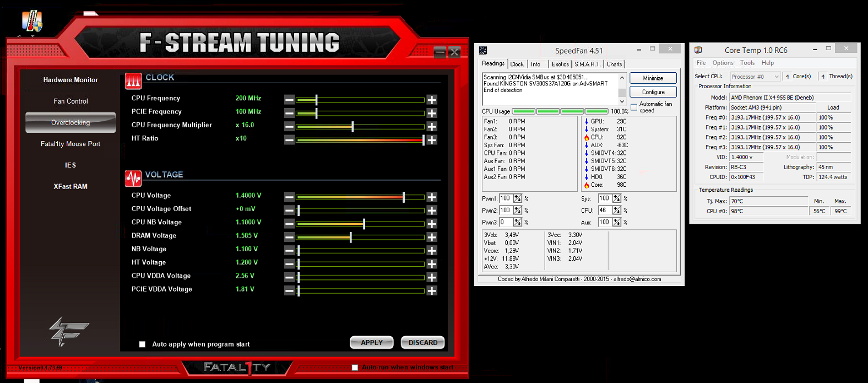This screenshot has width=868, height=383.
Task: Decrease HT Voltage with minus button
Action: point(289,264)
